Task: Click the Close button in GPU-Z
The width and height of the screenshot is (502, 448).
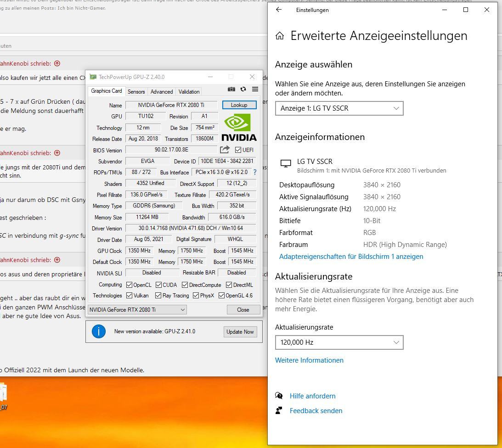Action: coord(243,309)
